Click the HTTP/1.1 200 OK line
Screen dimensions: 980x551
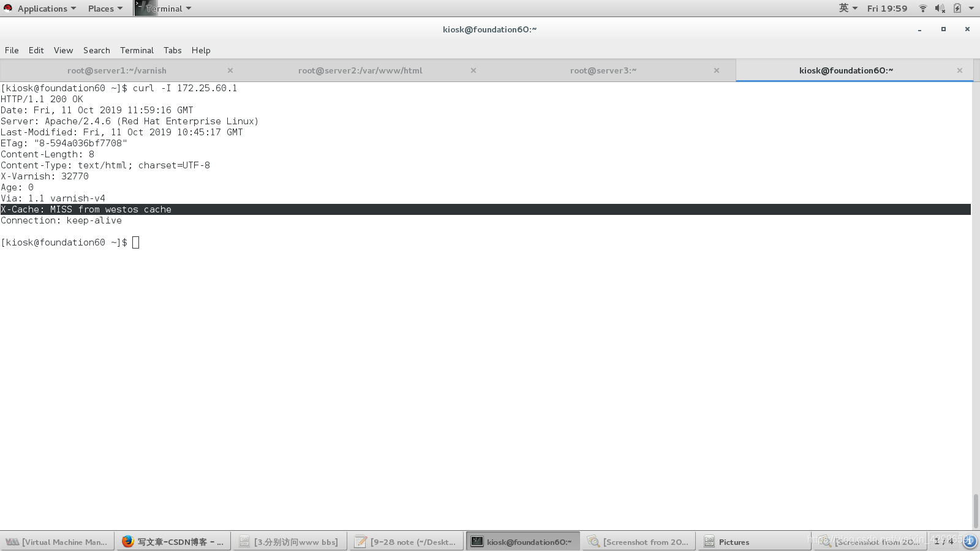[42, 99]
